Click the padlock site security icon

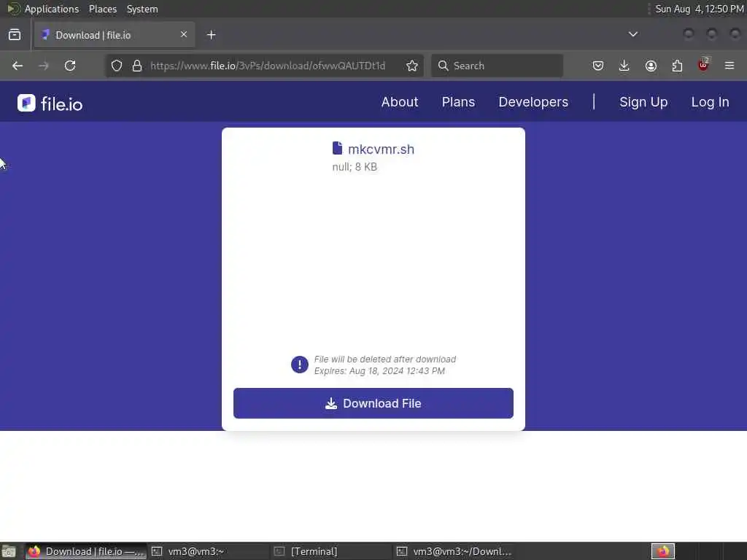pos(137,66)
